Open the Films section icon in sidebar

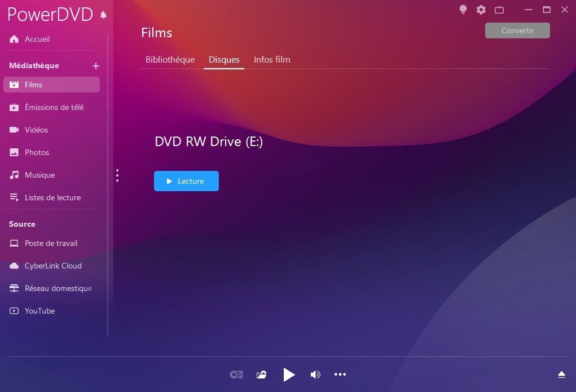[x=13, y=85]
